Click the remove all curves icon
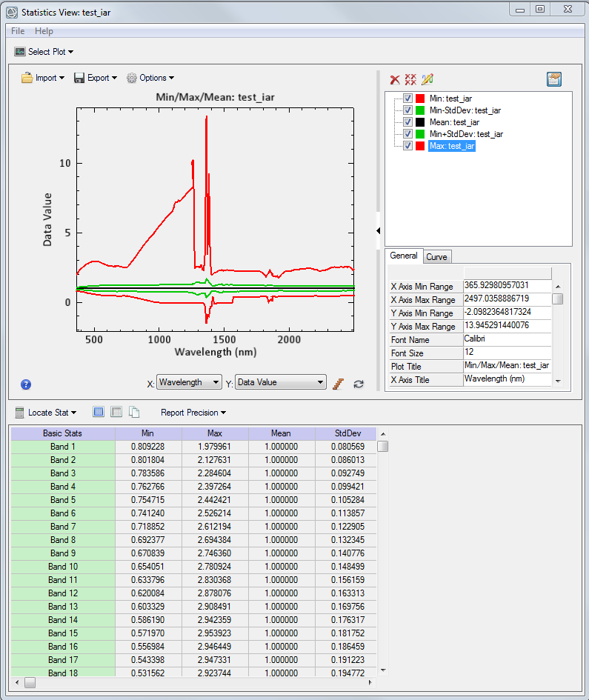The image size is (589, 700). [x=410, y=79]
